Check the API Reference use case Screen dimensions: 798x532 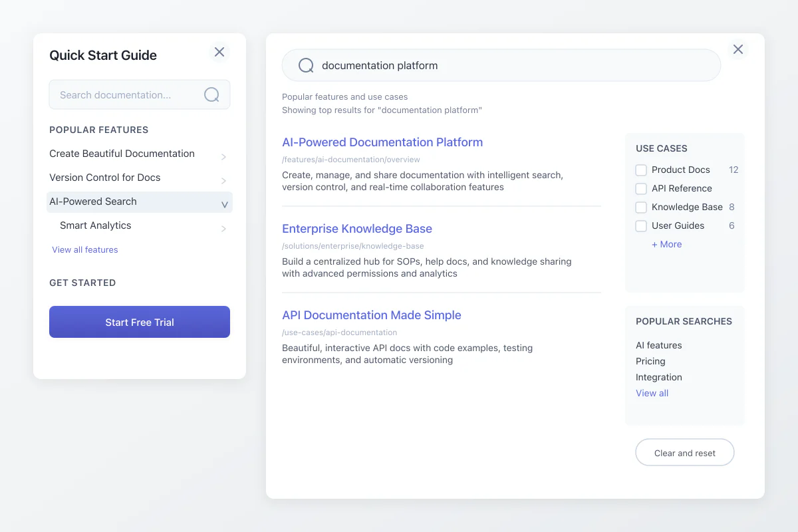[x=640, y=188]
